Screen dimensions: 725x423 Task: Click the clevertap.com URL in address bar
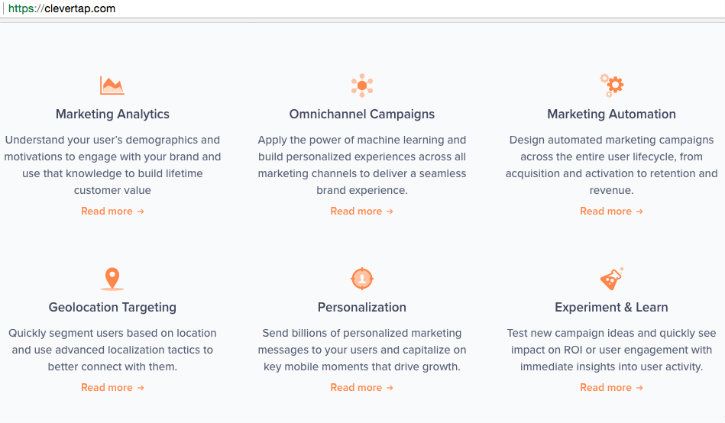point(62,8)
